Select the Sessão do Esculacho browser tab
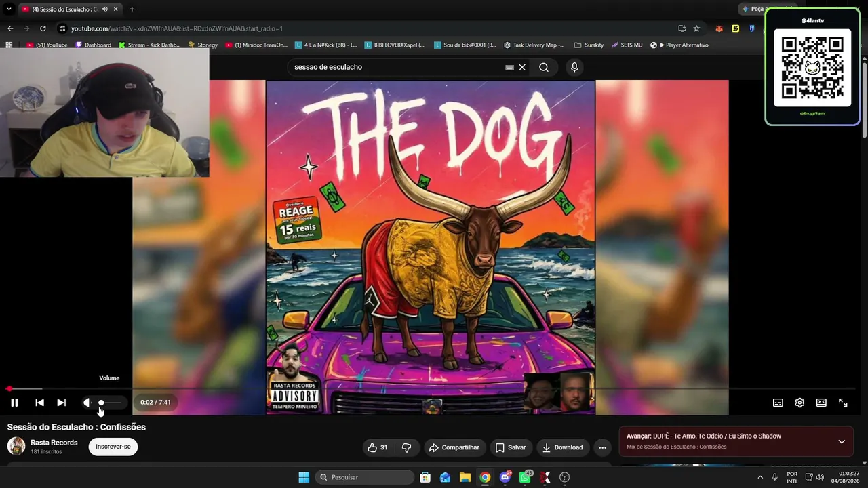Viewport: 868px width, 488px height. coord(71,9)
